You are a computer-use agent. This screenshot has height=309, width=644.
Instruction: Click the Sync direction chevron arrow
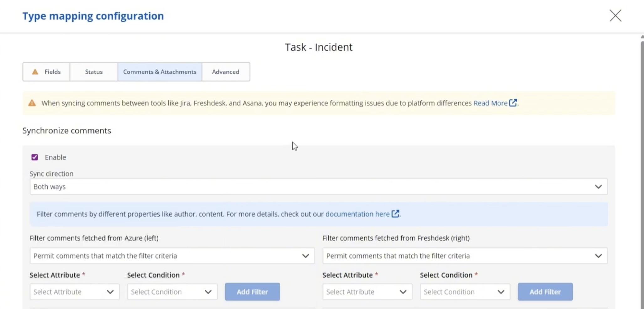click(598, 187)
